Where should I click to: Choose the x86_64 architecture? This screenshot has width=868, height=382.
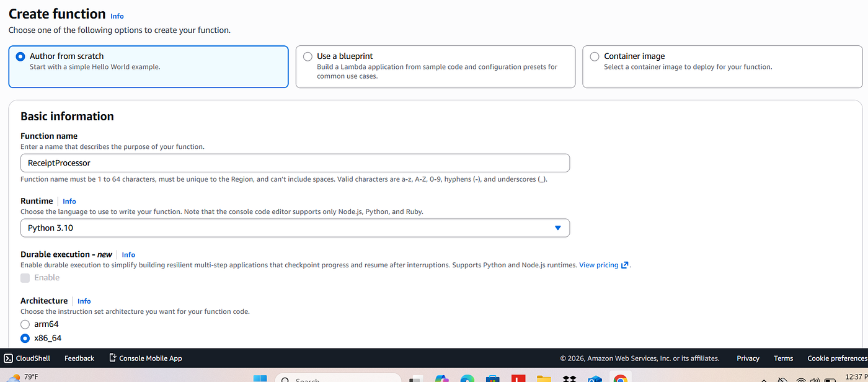tap(25, 339)
